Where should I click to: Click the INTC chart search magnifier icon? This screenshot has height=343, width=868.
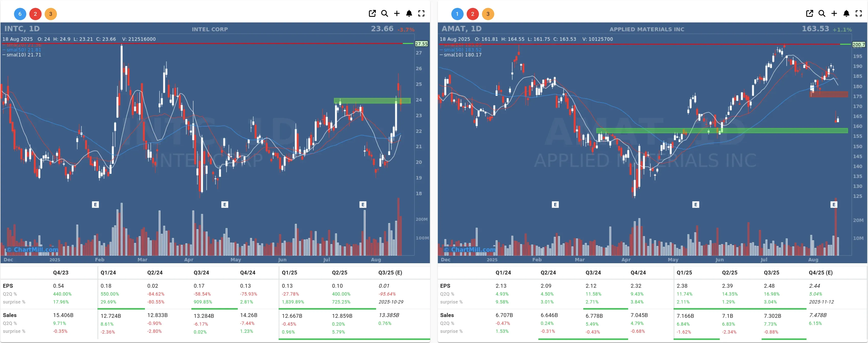[x=385, y=14]
